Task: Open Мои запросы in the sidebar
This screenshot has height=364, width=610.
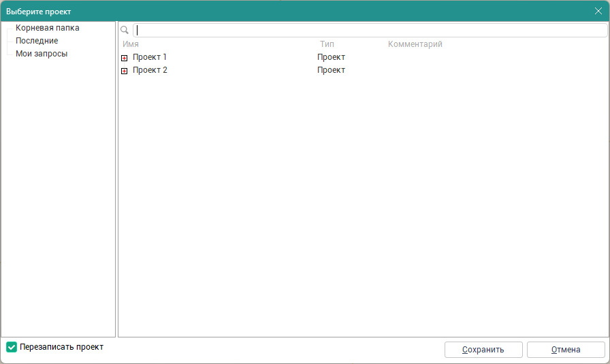Action: [42, 54]
